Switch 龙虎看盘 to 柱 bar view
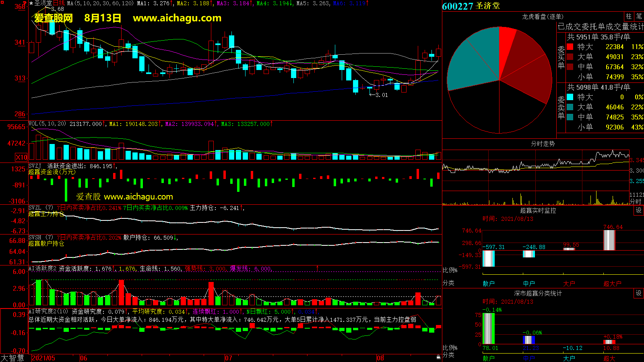Screen dimensions: 644x362 [x=629, y=16]
